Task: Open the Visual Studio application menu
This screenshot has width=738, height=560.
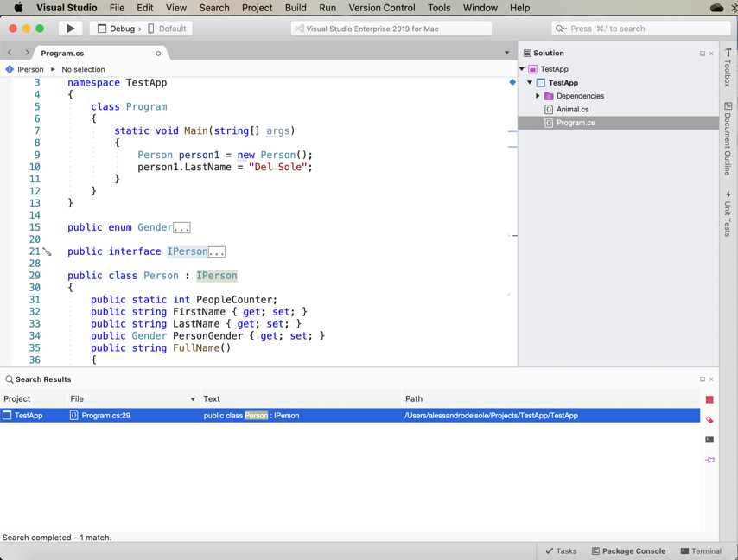Action: click(67, 8)
